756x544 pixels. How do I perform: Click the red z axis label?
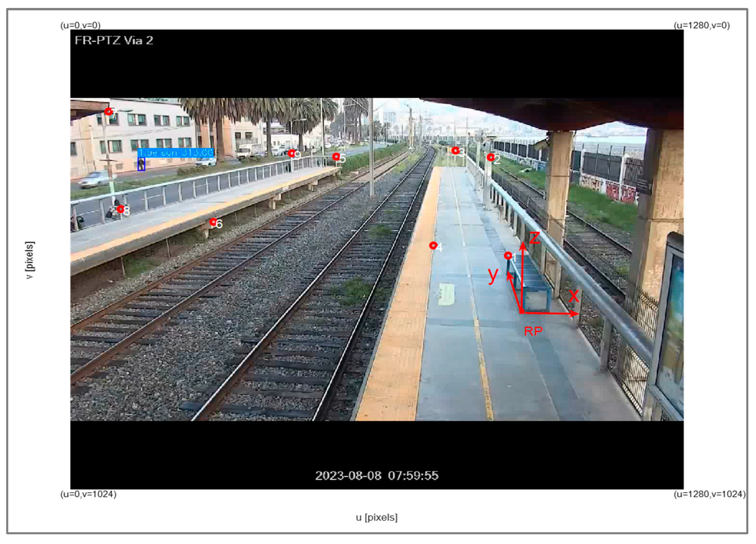click(535, 238)
